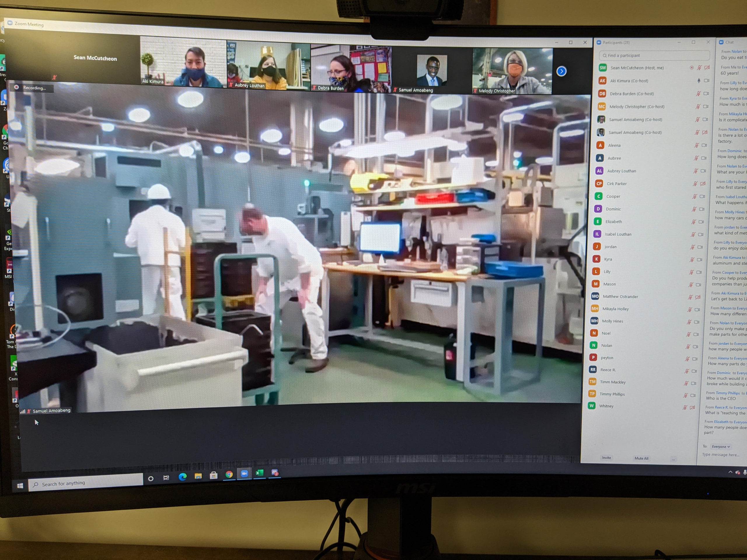Select Melody Christopher's video thumbnail

pyautogui.click(x=512, y=71)
